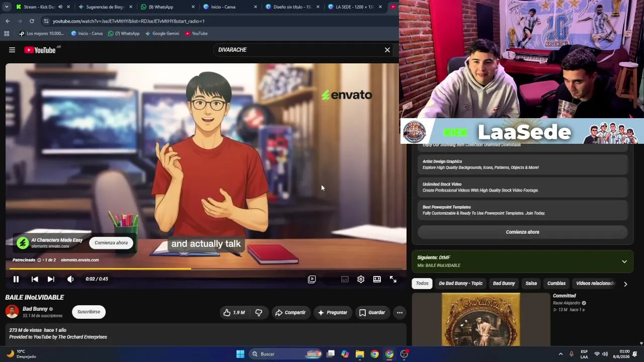Reload the YouTube page
This screenshot has width=644, height=362.
[32, 21]
